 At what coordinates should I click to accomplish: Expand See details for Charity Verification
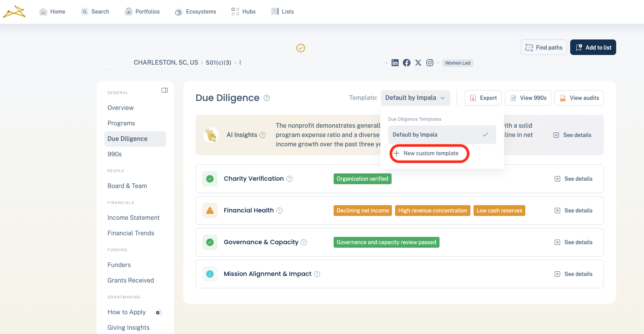point(574,179)
